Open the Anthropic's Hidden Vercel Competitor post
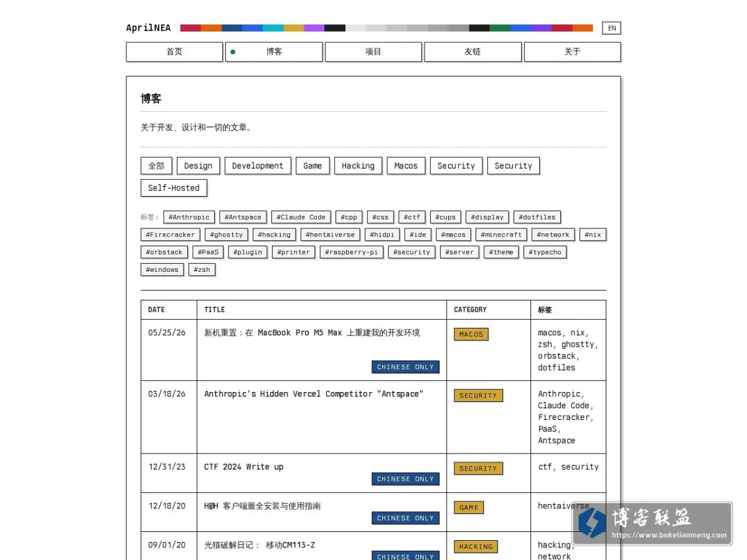The width and height of the screenshot is (747, 560). [314, 394]
